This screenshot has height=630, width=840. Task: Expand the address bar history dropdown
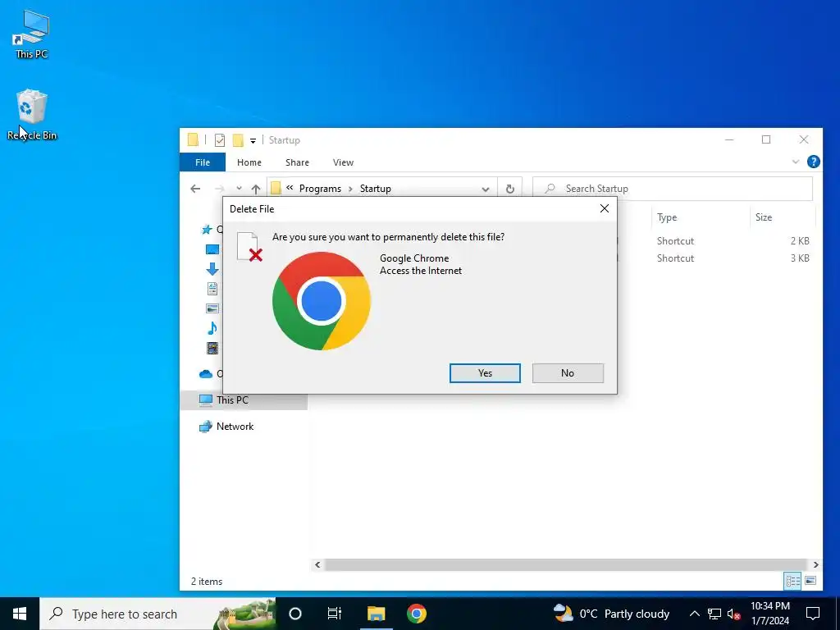tap(486, 189)
